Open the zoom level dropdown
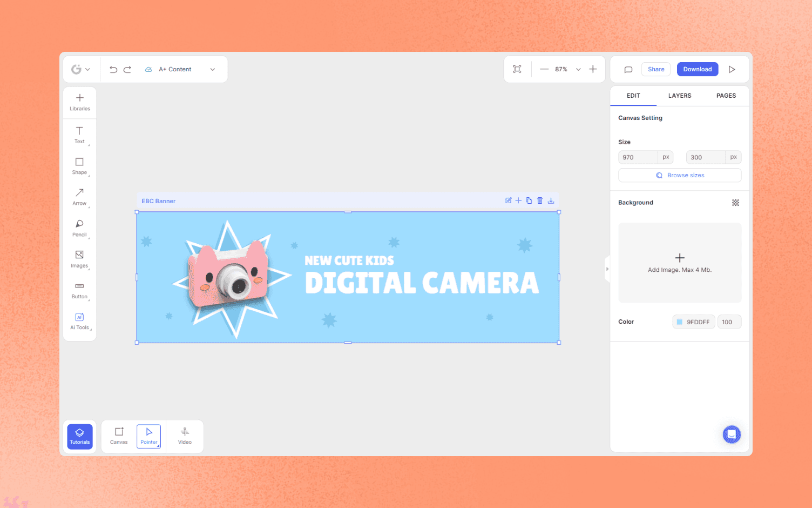Viewport: 812px width, 508px height. coord(578,69)
